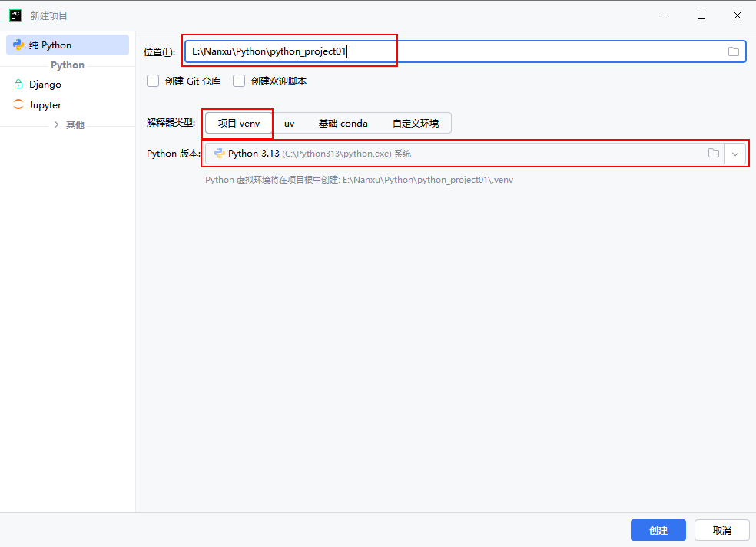
Task: Select the 项目 venv interpreter type
Action: [239, 123]
